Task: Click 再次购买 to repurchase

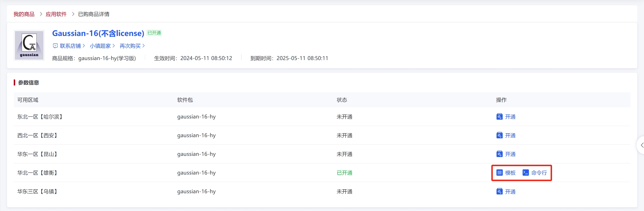Action: click(x=130, y=46)
